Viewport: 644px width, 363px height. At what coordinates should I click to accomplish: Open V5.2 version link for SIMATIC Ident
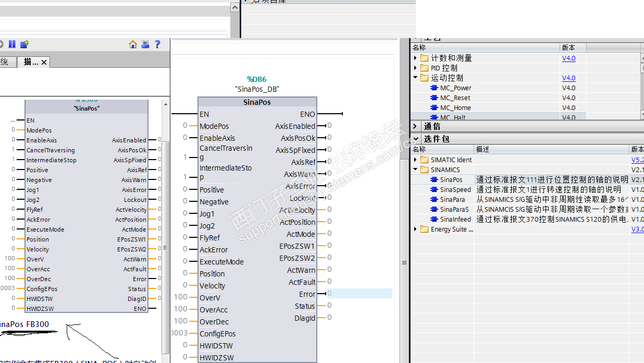637,160
